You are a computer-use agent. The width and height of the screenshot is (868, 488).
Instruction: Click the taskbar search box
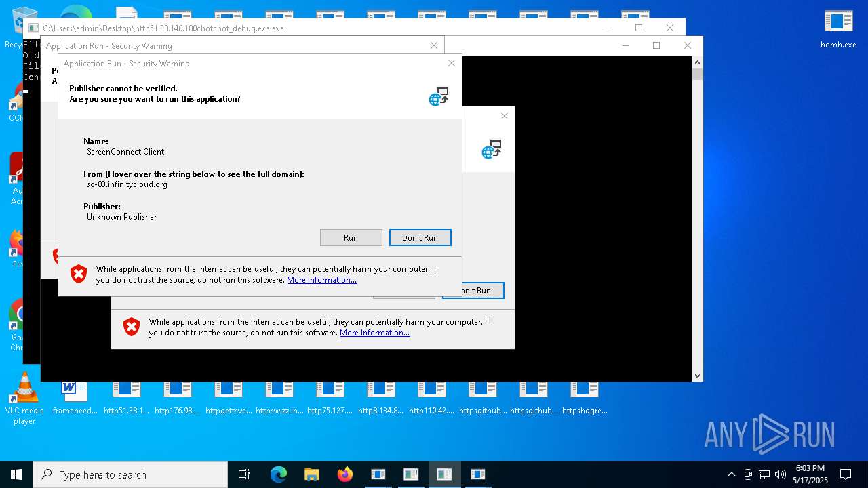[130, 474]
